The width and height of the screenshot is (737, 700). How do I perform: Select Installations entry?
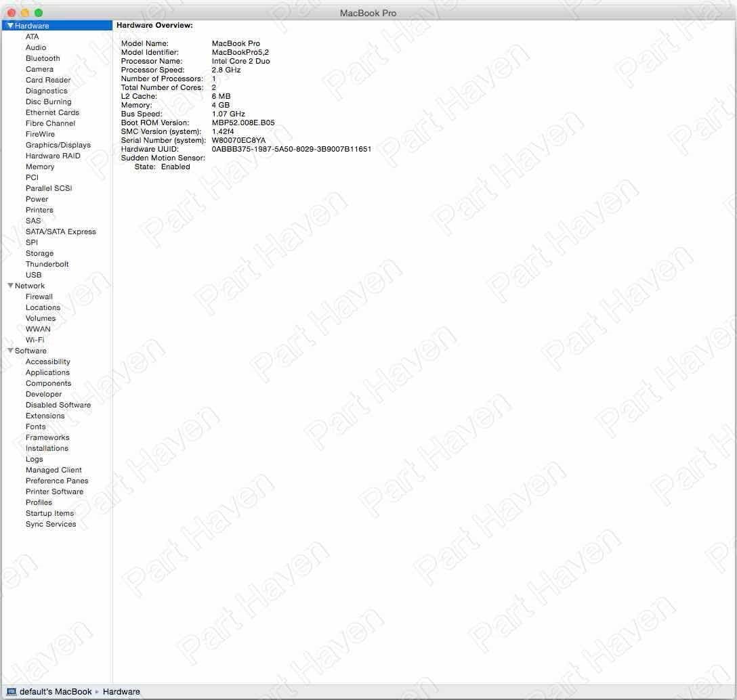(47, 447)
